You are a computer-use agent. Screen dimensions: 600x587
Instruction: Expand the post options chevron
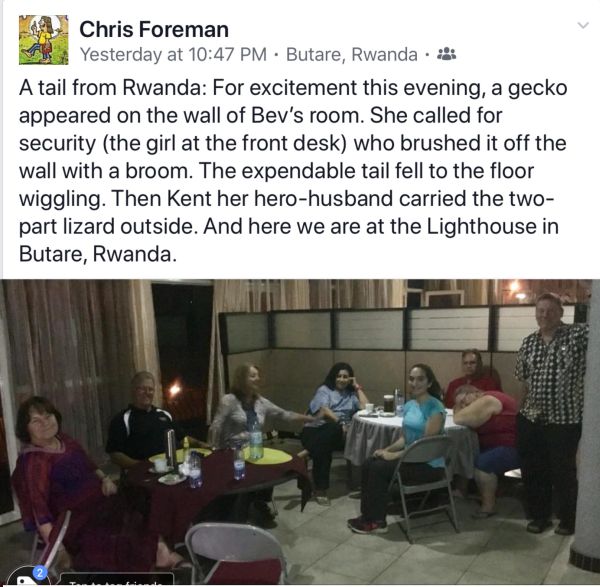pos(583,25)
